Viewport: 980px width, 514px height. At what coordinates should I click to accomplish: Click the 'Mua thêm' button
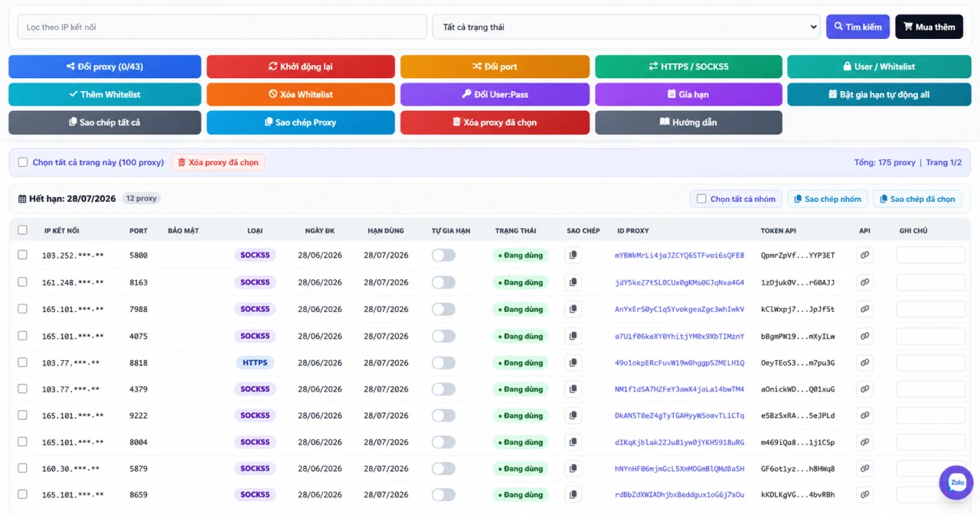[x=929, y=27]
